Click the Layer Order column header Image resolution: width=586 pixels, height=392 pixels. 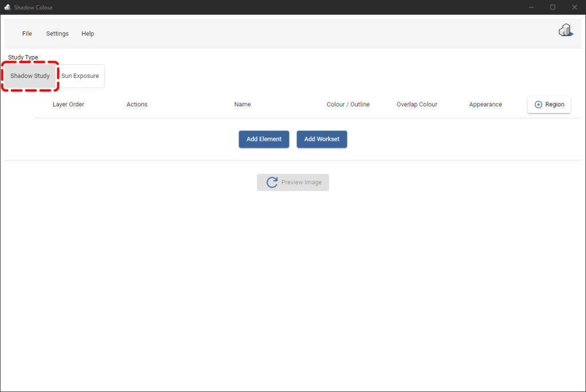tap(68, 104)
